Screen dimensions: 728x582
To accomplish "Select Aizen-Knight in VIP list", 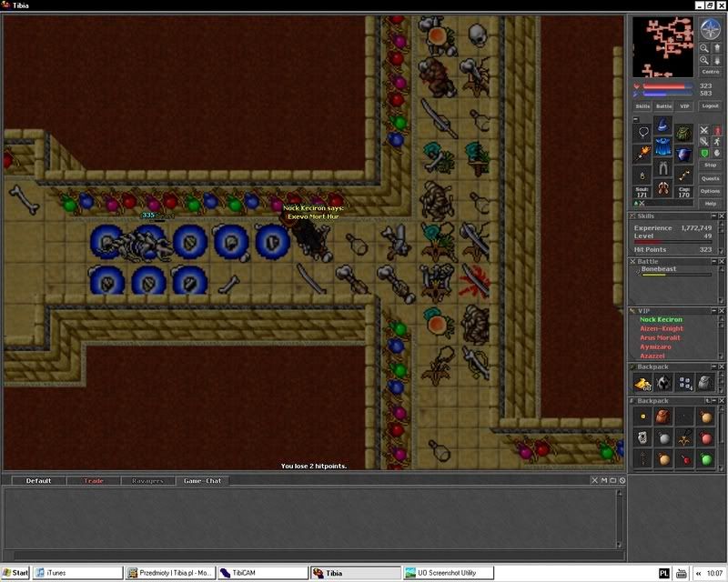I will click(662, 328).
